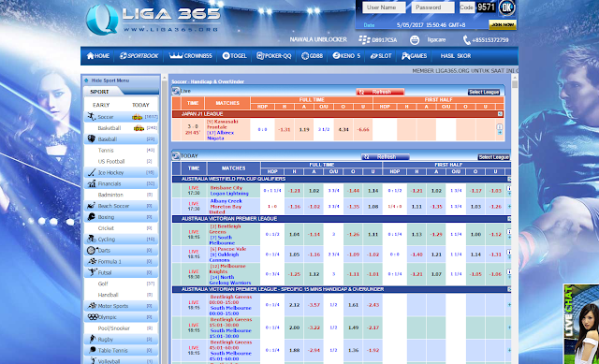Click the Olympic rings icon
599x364 pixels.
coord(93,316)
